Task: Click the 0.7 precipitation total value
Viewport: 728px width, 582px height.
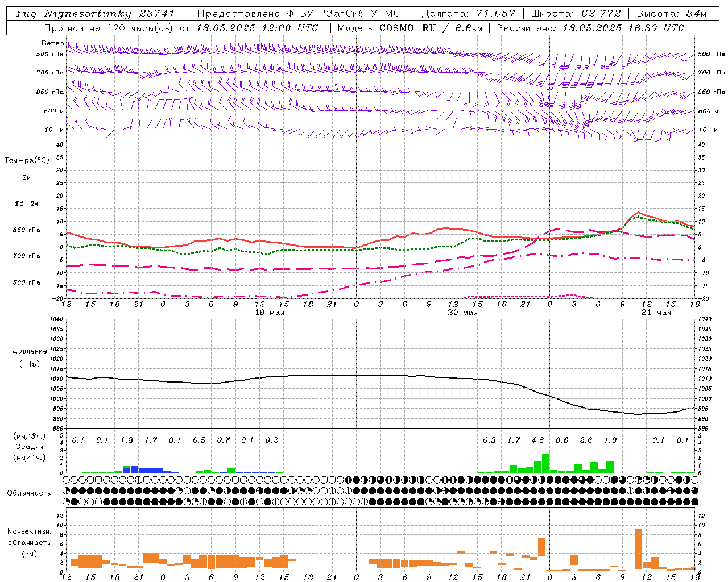Action: point(224,440)
